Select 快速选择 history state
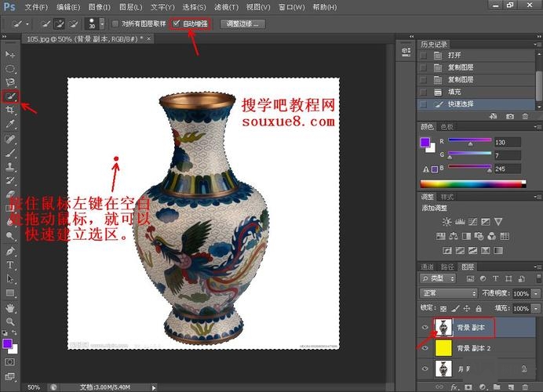543x392 pixels. 477,104
